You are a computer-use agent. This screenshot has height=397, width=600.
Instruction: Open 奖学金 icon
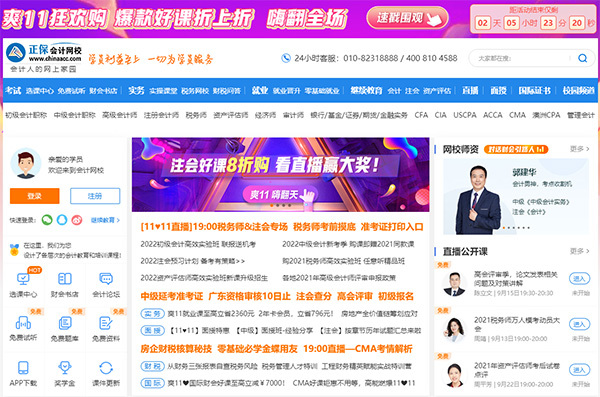(65, 368)
